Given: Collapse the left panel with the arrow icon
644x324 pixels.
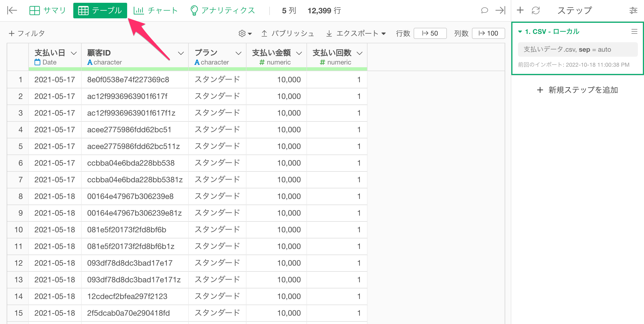Looking at the screenshot, I should [12, 11].
